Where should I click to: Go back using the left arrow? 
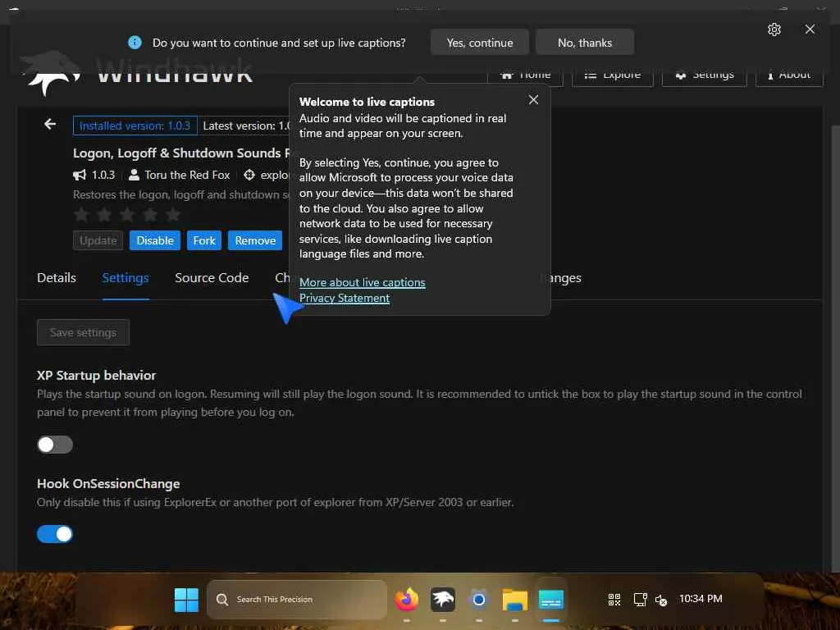pos(50,125)
